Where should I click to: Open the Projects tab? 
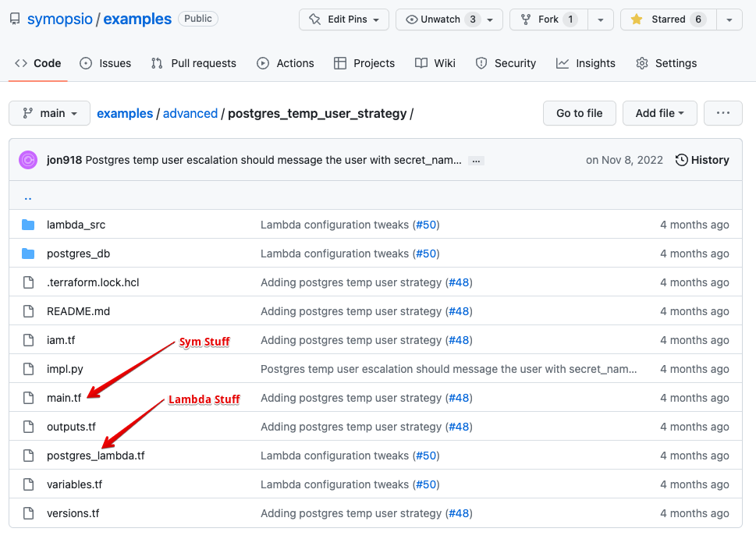[x=364, y=63]
